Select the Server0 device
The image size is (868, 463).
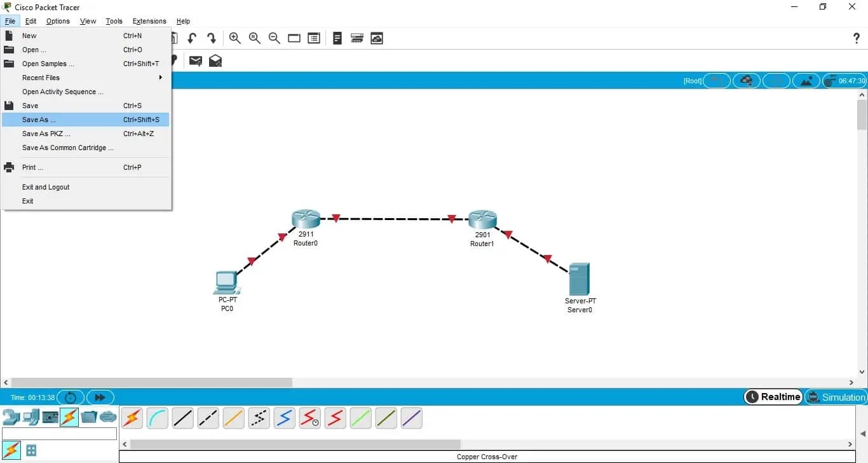pos(580,279)
